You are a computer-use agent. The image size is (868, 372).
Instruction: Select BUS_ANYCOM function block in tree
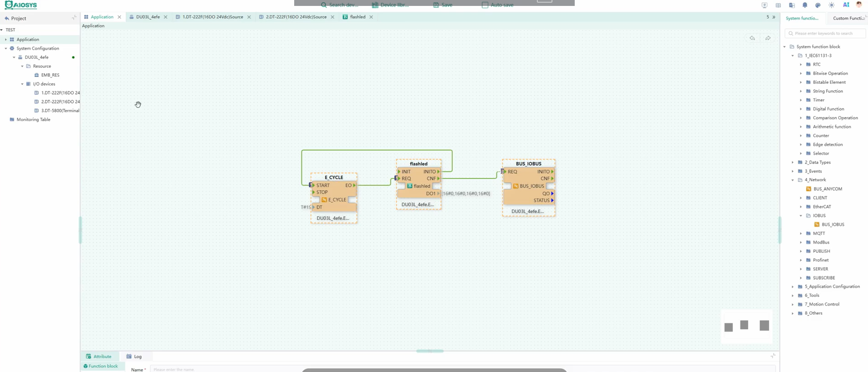(x=827, y=189)
